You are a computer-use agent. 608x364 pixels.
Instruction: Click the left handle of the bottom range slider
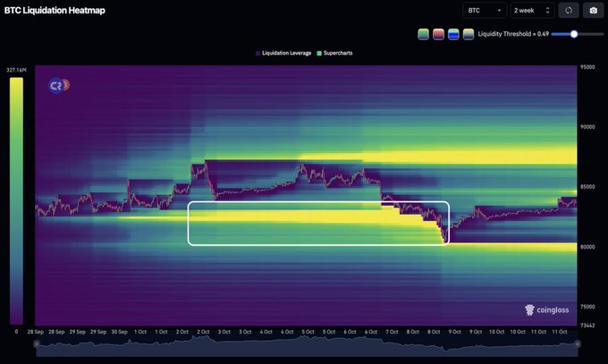coord(37,343)
